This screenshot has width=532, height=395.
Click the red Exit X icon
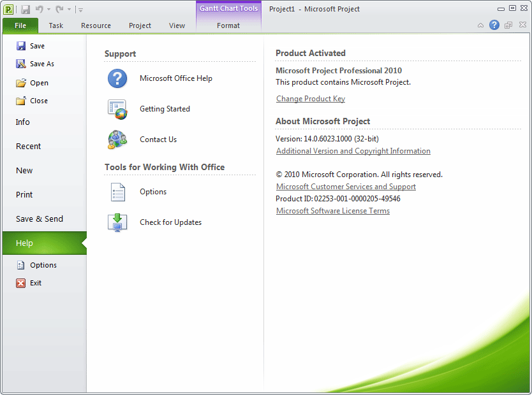[20, 283]
